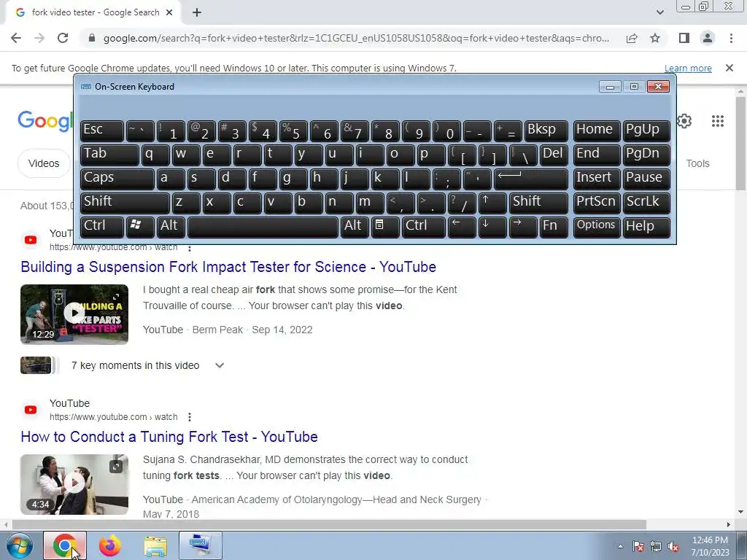Click the PrtScn key on keyboard
Image resolution: width=747 pixels, height=560 pixels.
[597, 203]
